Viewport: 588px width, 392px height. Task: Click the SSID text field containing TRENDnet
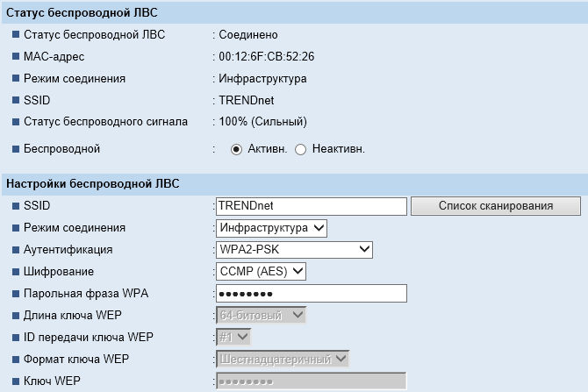tap(312, 206)
